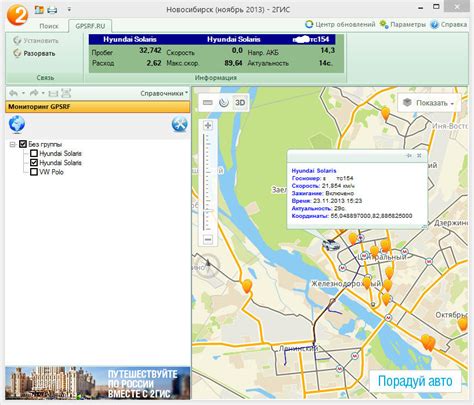The width and height of the screenshot is (474, 405).
Task: Click the Установить connection button
Action: tap(36, 41)
